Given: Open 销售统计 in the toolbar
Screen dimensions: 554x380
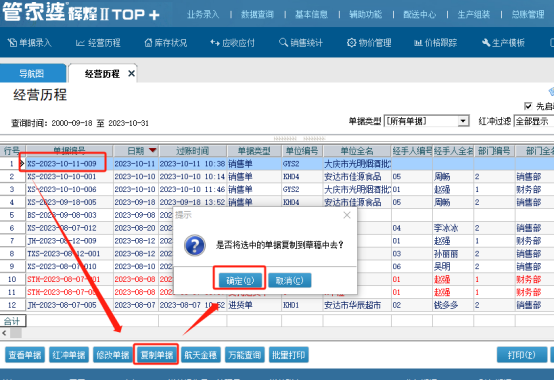Looking at the screenshot, I should point(301,43).
